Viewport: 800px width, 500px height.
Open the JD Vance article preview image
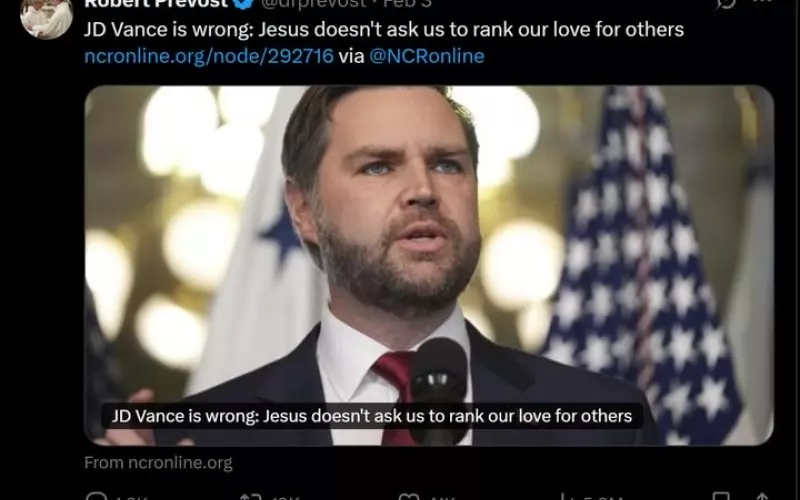tap(429, 265)
